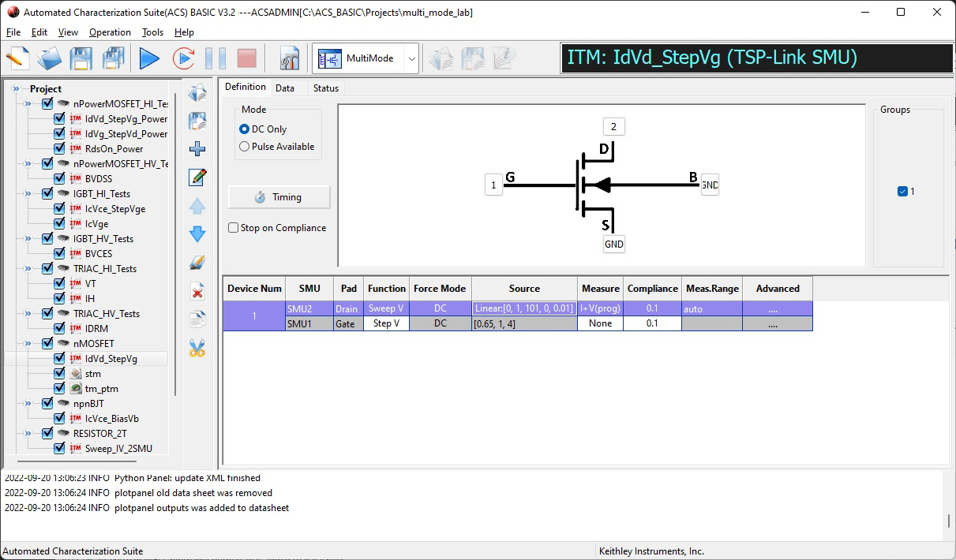Click terminal box 2 above the Drain
The width and height of the screenshot is (956, 560).
(x=613, y=126)
